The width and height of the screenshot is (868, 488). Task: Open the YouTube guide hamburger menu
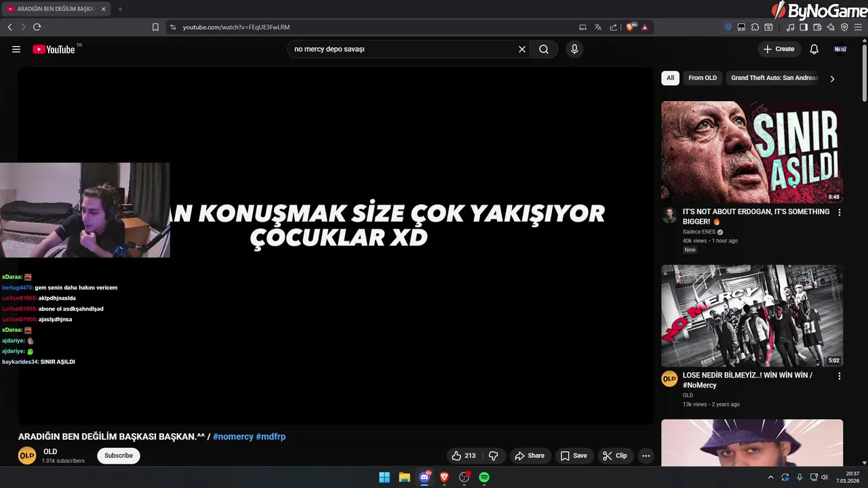click(x=16, y=49)
